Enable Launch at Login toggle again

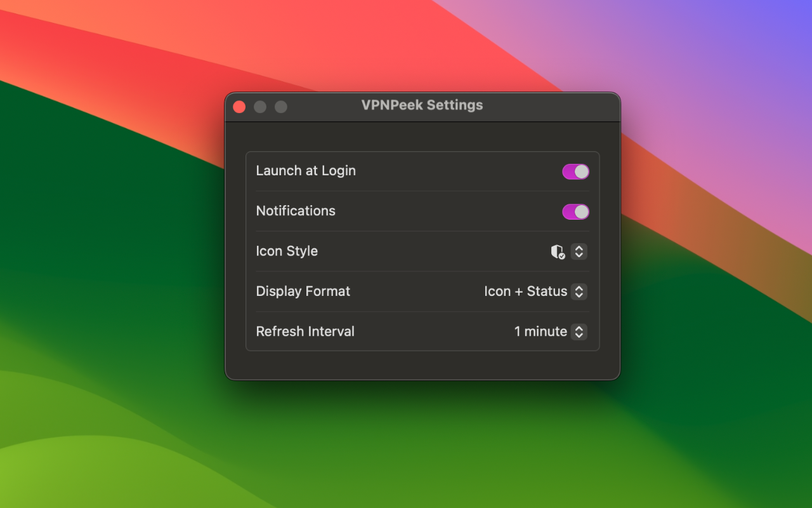click(575, 171)
